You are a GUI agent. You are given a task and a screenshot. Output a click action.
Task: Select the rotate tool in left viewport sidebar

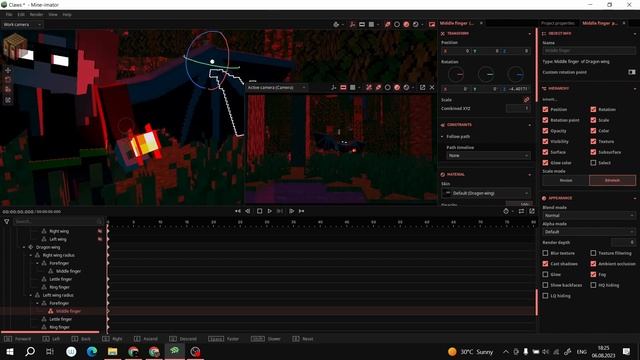point(8,80)
